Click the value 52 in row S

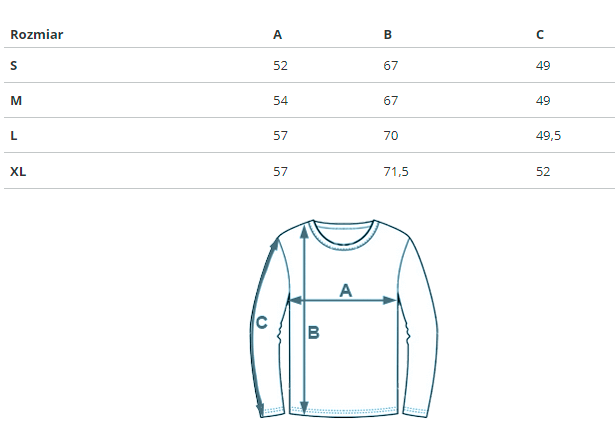280,66
